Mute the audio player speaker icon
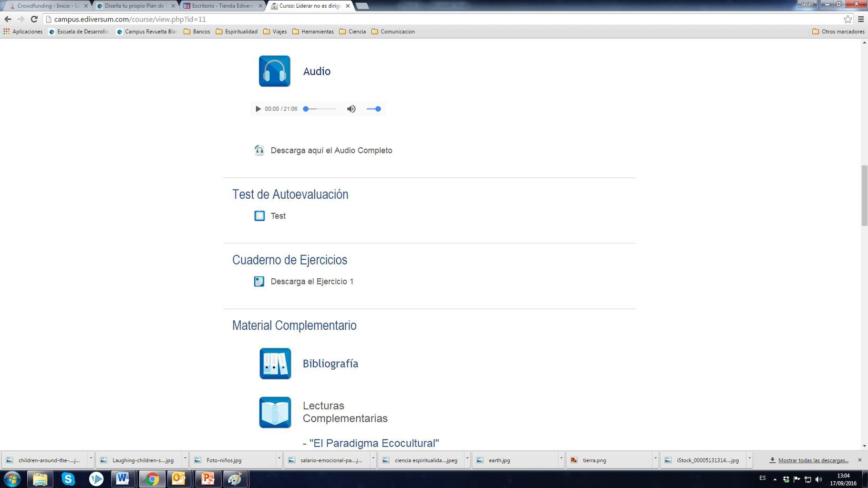868x488 pixels. click(351, 109)
